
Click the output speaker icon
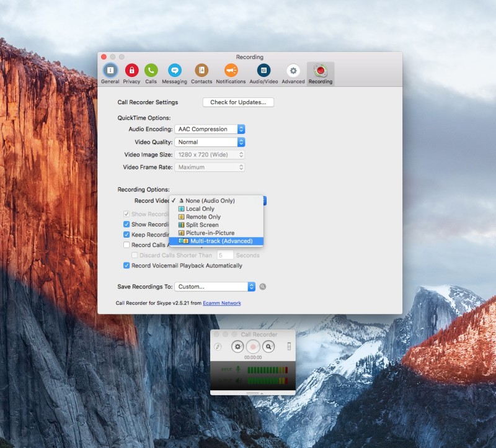tap(239, 380)
